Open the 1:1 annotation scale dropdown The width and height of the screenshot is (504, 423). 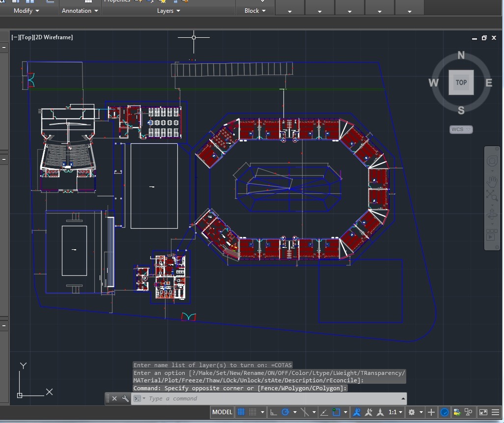pos(395,412)
